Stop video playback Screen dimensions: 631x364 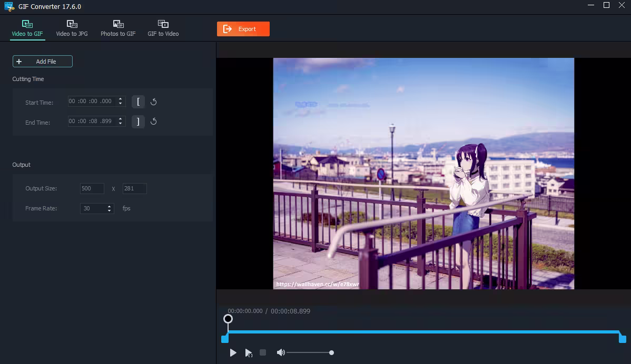[x=263, y=352]
